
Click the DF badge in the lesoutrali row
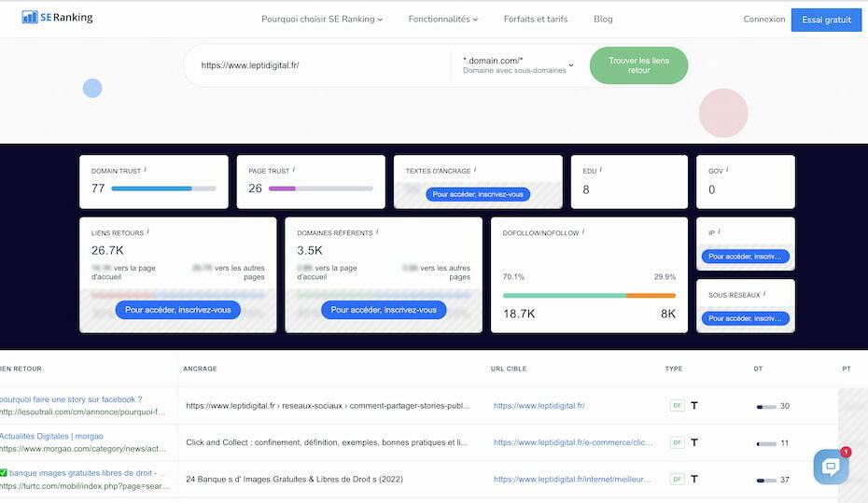[x=677, y=406]
